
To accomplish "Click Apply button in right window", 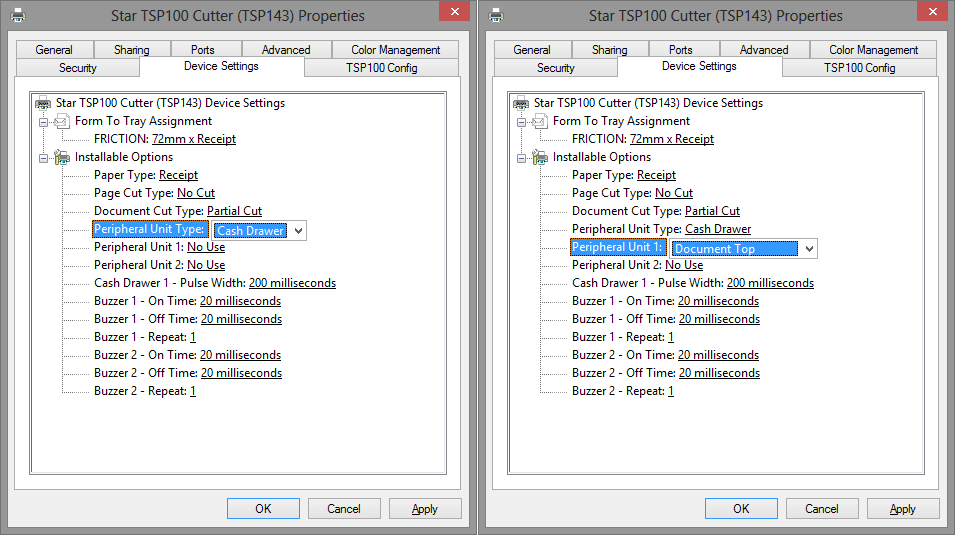I will click(x=903, y=509).
